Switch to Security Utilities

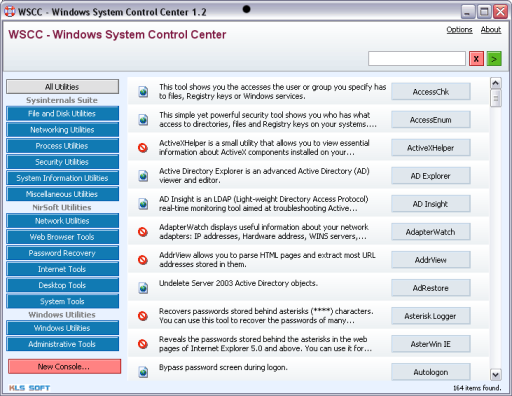pyautogui.click(x=62, y=162)
